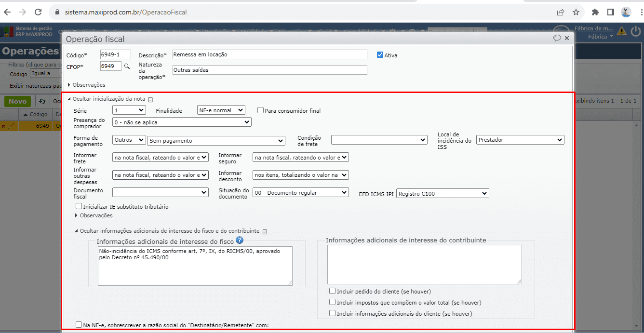Open the Presença do comprador dropdown
The height and width of the screenshot is (333, 644).
coord(182,122)
